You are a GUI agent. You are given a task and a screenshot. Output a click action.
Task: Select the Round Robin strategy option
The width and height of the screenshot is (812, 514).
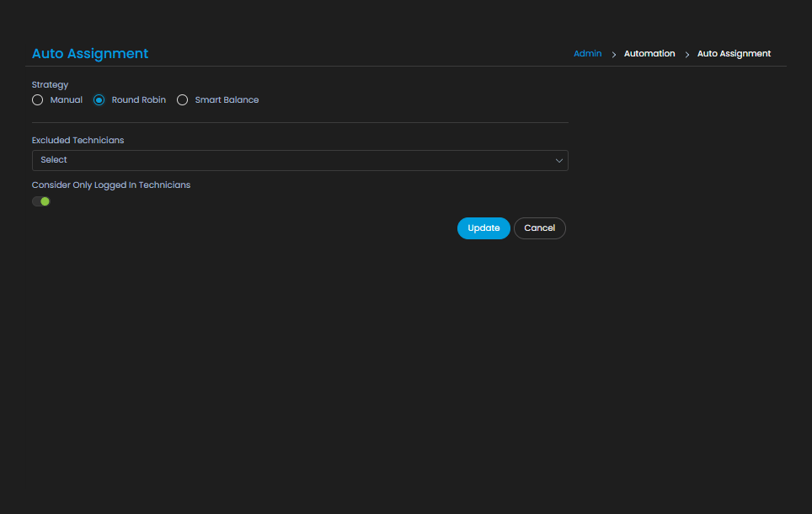[x=99, y=100]
